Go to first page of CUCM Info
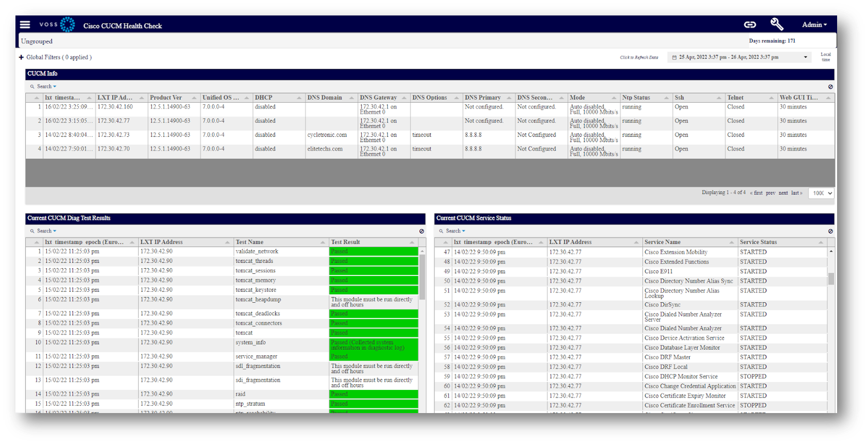The height and width of the screenshot is (444, 868). click(x=757, y=193)
